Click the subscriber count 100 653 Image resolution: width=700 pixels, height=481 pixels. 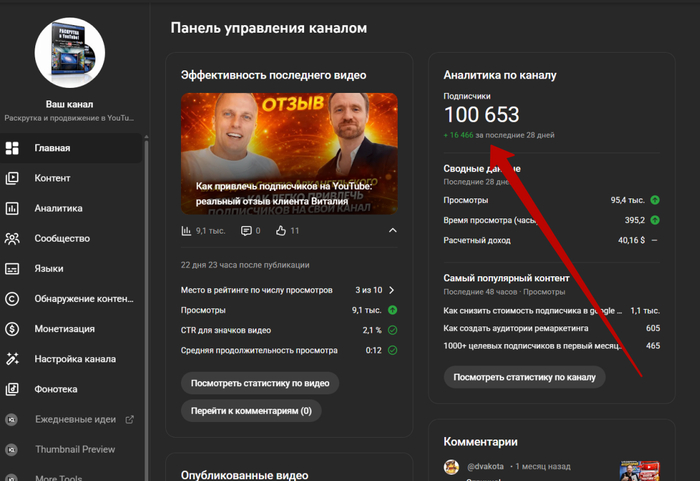(482, 115)
